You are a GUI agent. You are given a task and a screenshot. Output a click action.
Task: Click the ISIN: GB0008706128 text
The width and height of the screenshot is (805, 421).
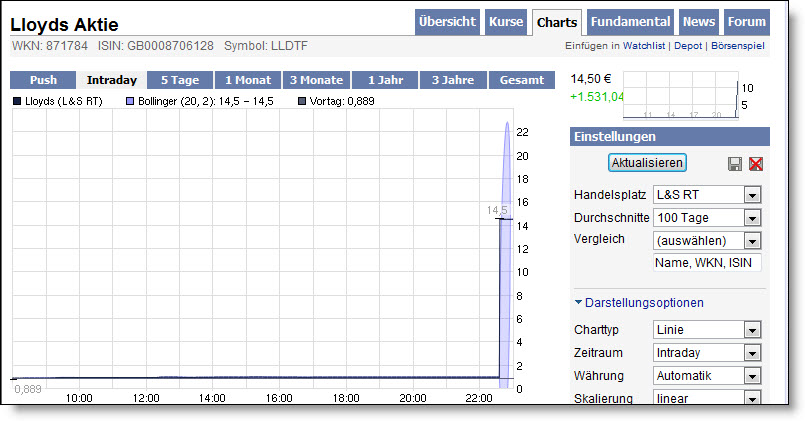coord(156,46)
